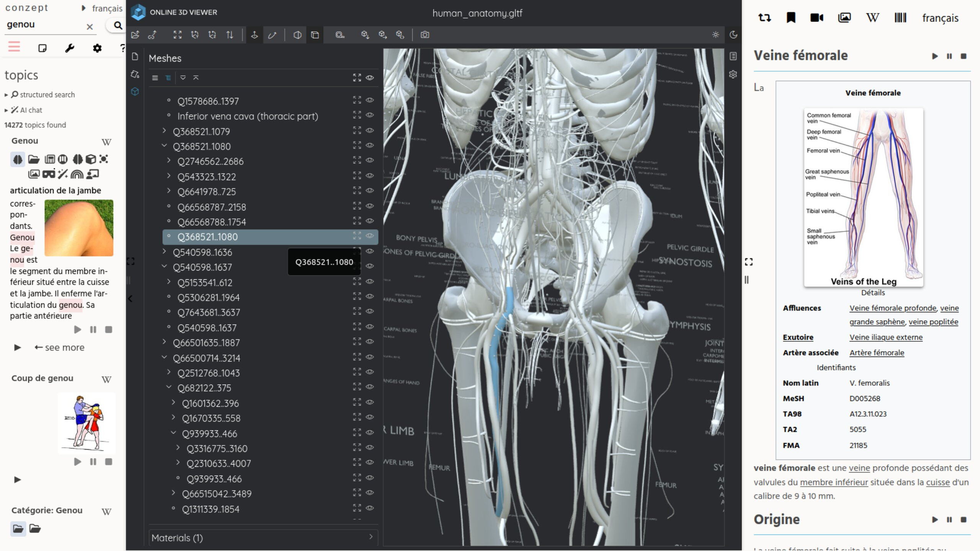980x551 pixels.
Task: Select the Q66568787..2158 mesh row
Action: point(270,207)
